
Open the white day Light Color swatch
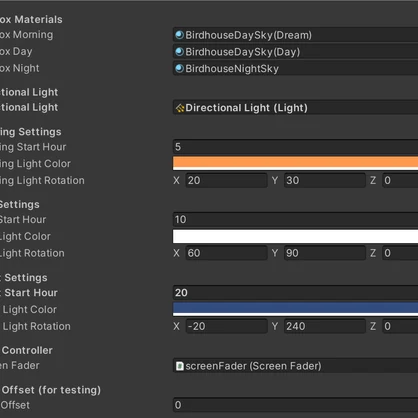tap(295, 236)
